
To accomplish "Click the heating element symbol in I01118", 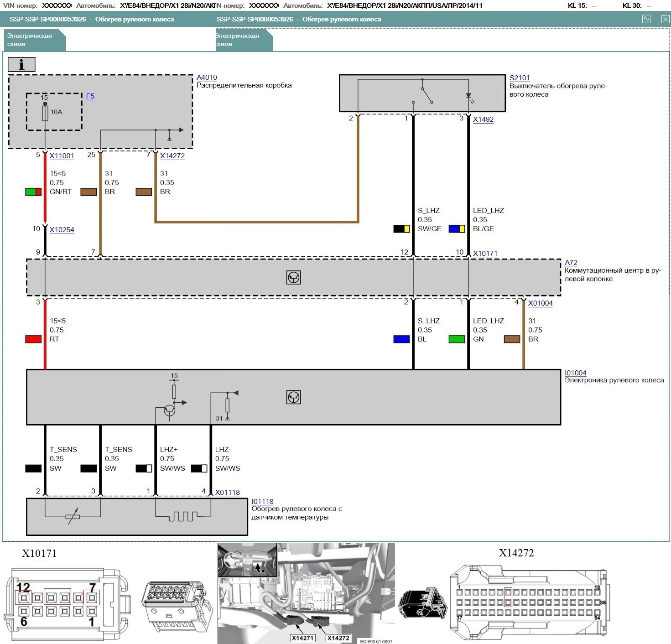I will (x=183, y=516).
